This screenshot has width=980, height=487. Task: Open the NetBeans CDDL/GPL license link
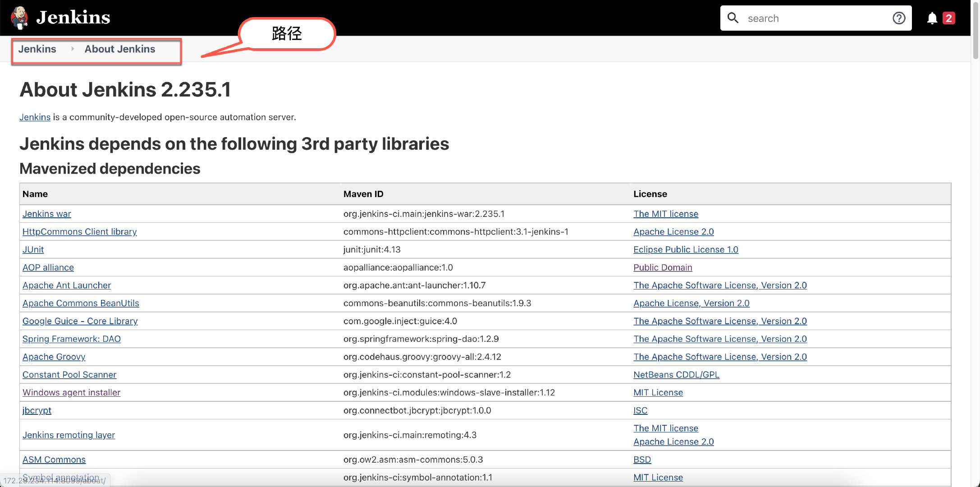click(x=676, y=374)
